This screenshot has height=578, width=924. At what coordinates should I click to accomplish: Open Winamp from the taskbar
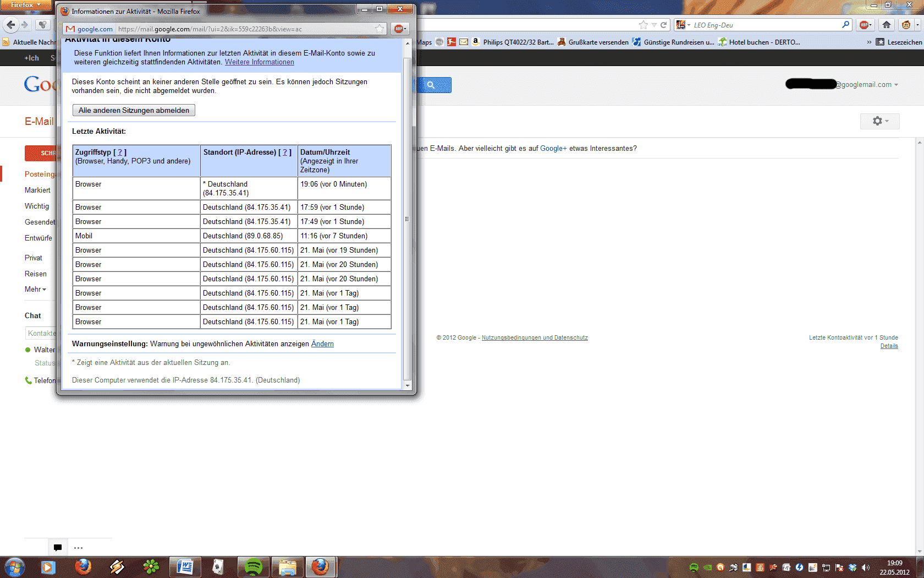(117, 567)
